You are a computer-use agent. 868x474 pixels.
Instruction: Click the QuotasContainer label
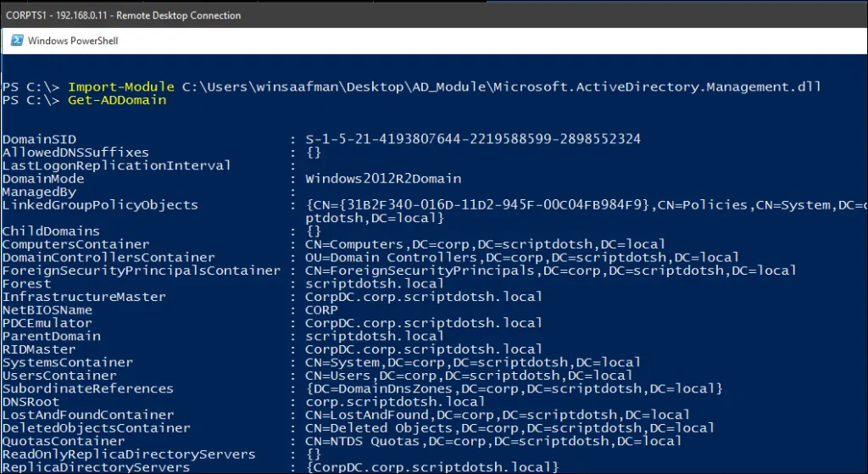64,441
